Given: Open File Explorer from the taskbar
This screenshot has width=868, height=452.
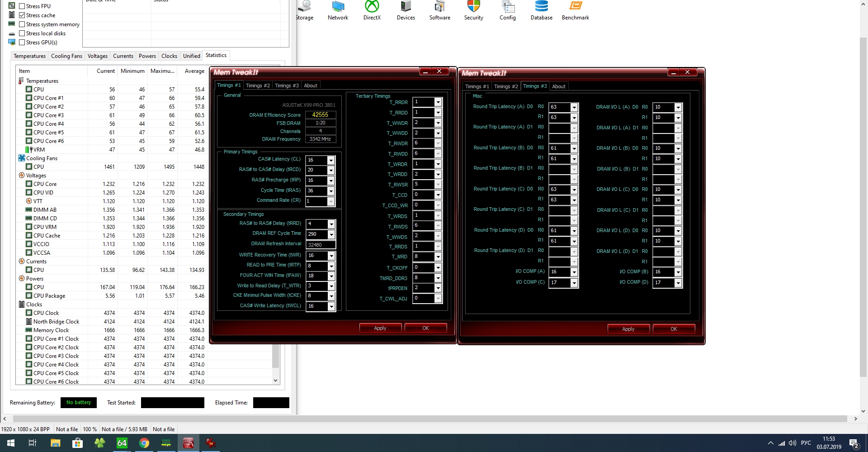Looking at the screenshot, I should pyautogui.click(x=55, y=443).
